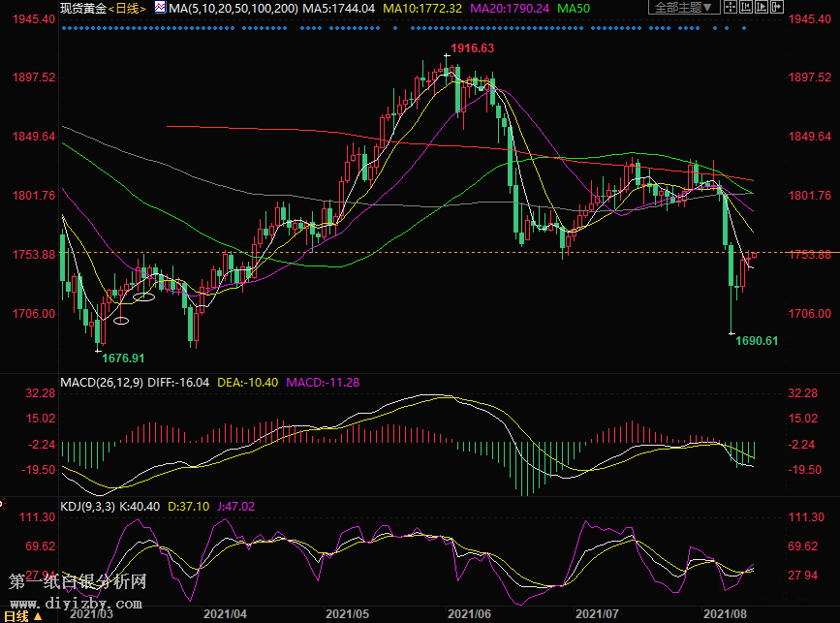840x623 pixels.
Task: Click the 1916.63 high price marker
Action: (x=472, y=48)
